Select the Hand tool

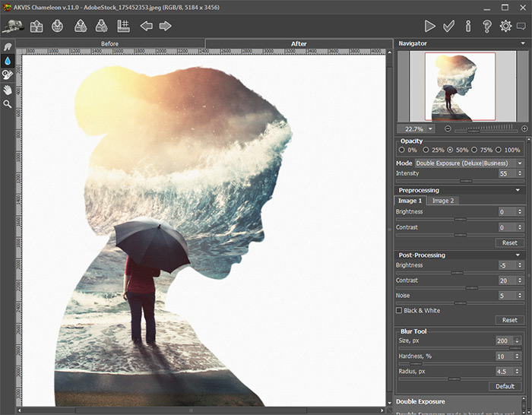tap(8, 89)
